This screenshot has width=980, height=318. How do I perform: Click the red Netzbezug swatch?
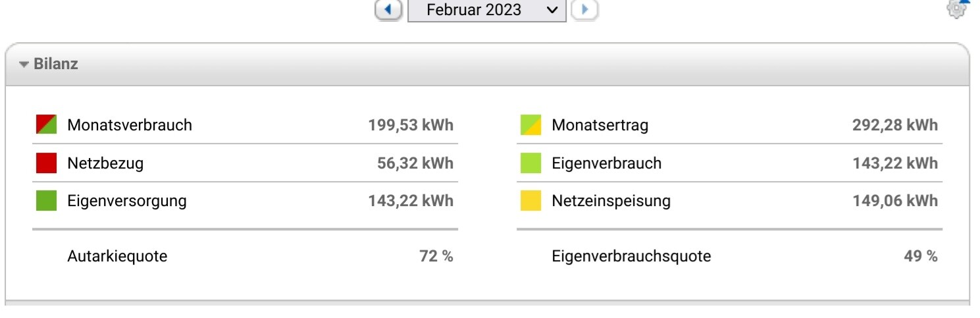click(x=46, y=163)
